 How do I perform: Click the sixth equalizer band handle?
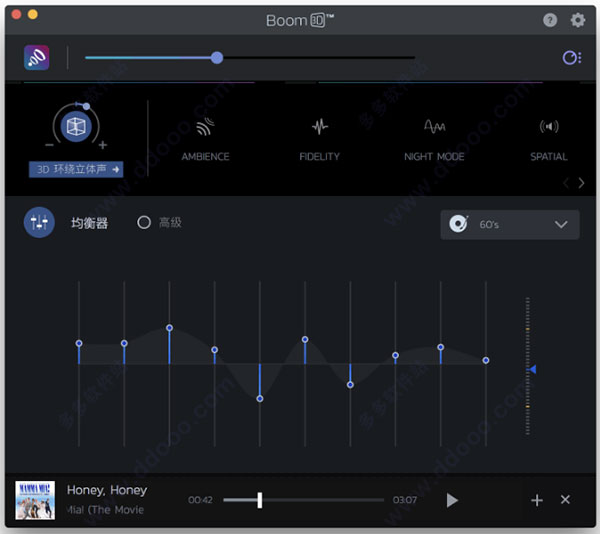pyautogui.click(x=305, y=339)
